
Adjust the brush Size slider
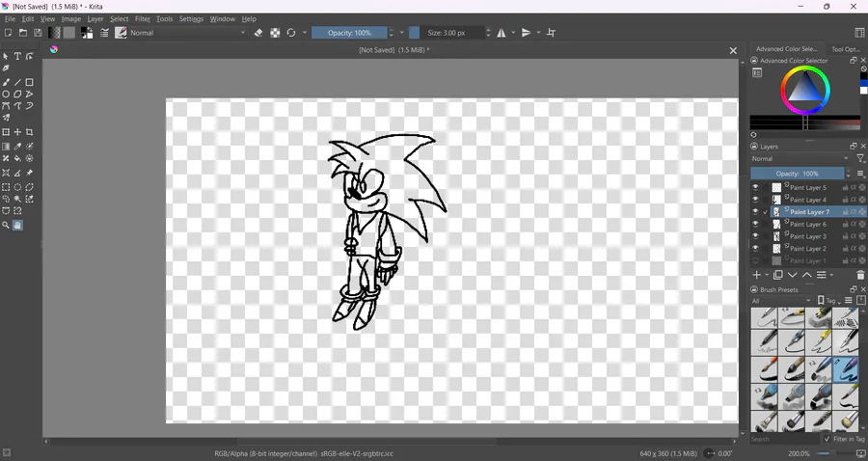click(447, 33)
